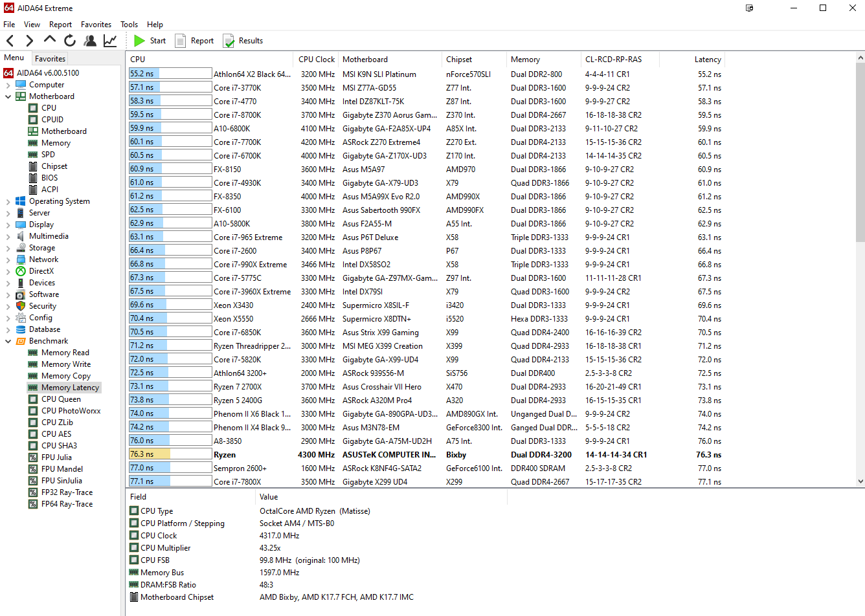The width and height of the screenshot is (865, 616).
Task: Click the DRAM:FSB Ratio field row
Action: (x=317, y=585)
